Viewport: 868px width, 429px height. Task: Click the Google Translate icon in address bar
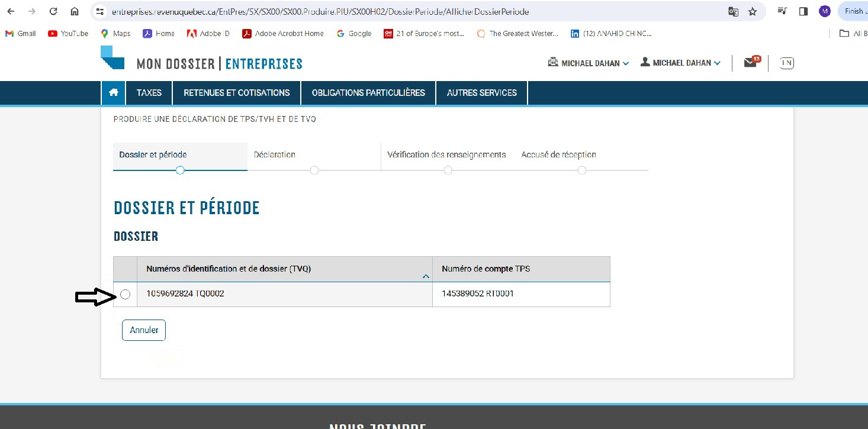click(733, 11)
